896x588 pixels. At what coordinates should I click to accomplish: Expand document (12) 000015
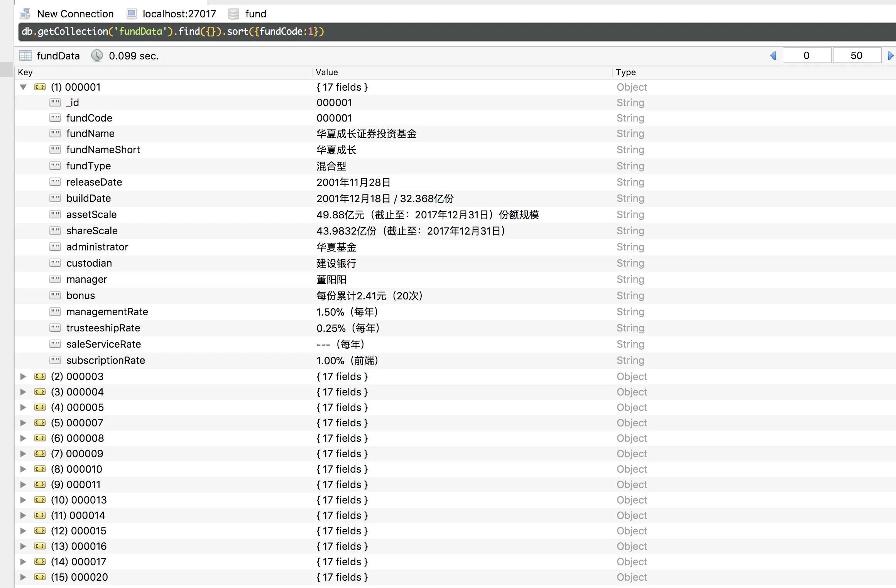pos(23,531)
